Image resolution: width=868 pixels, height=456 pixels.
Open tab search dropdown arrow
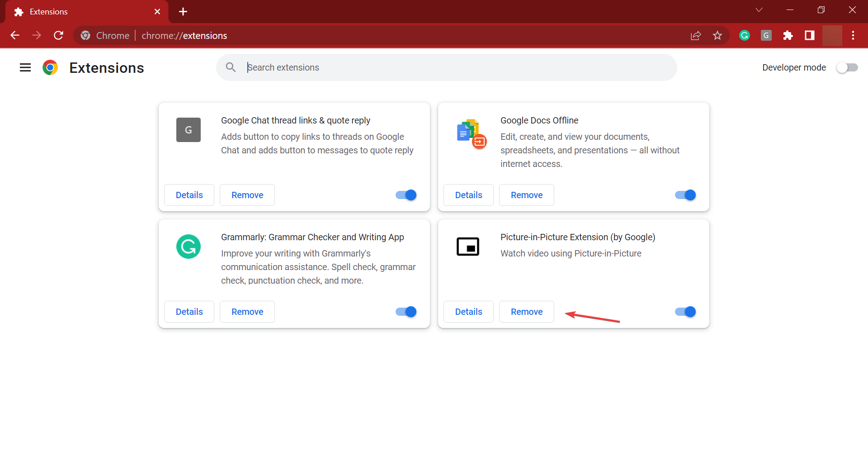(759, 10)
